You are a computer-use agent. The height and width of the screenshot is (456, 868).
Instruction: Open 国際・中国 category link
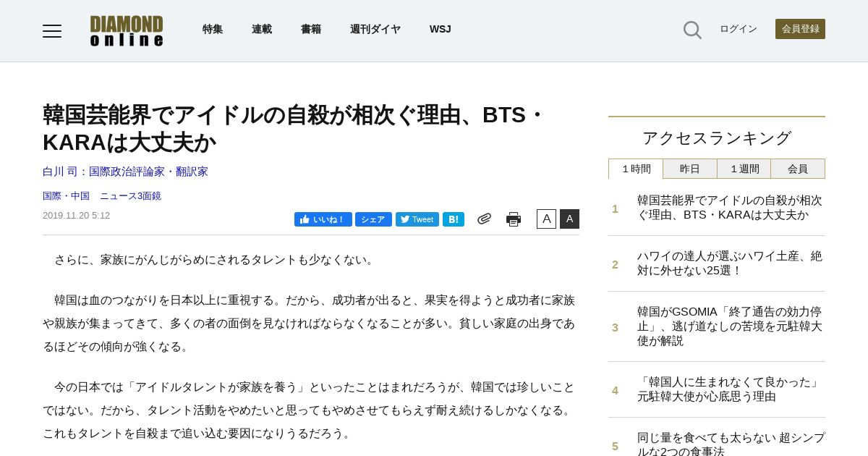[66, 196]
